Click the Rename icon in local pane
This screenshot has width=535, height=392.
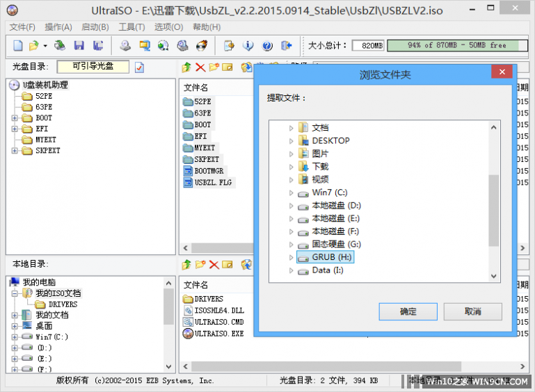pyautogui.click(x=227, y=265)
